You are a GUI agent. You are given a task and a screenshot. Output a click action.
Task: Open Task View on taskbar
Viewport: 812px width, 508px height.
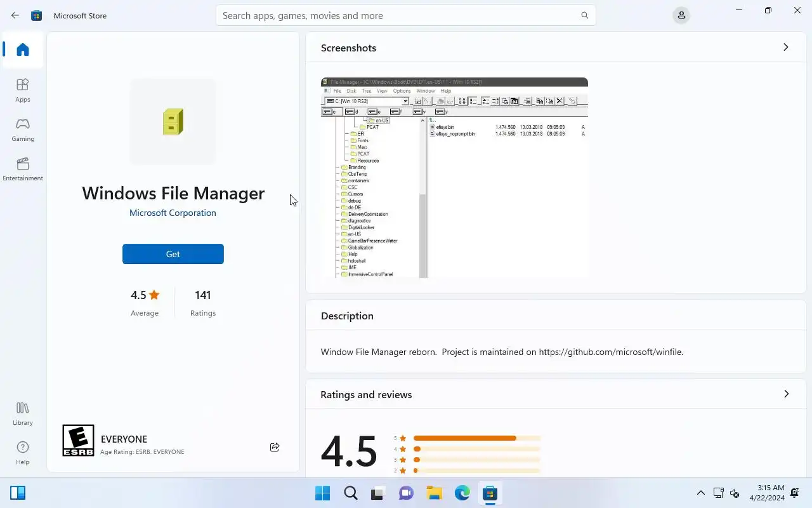(x=378, y=493)
